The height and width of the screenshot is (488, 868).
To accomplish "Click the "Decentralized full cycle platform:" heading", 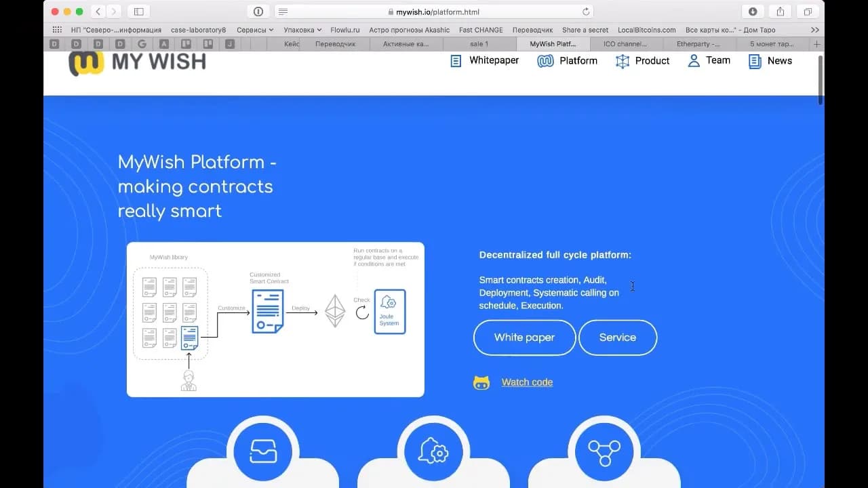I will point(555,255).
